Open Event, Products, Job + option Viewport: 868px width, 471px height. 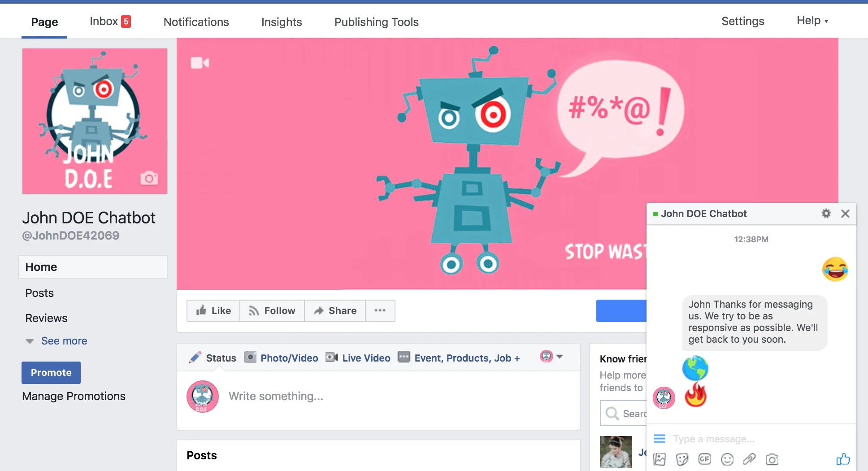pos(459,358)
